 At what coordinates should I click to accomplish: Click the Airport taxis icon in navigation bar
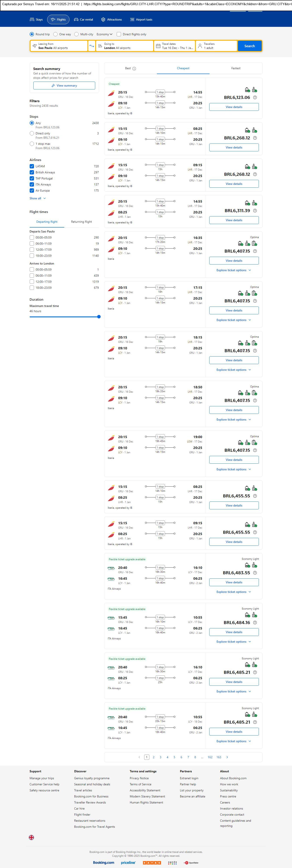click(x=132, y=19)
